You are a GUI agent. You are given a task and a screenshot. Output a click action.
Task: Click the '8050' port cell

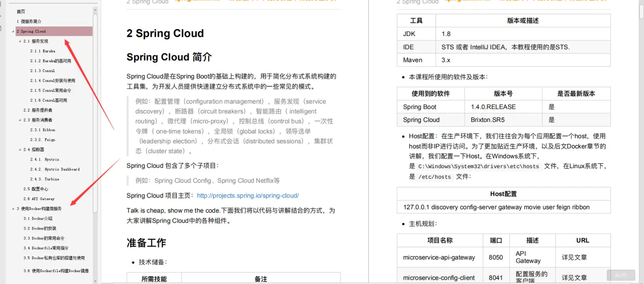pyautogui.click(x=496, y=257)
